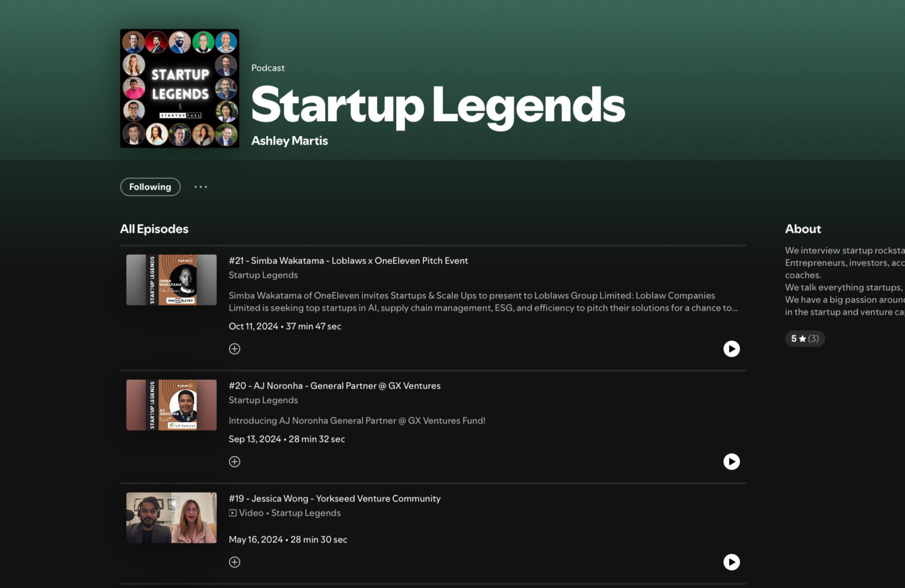This screenshot has height=588, width=905.
Task: Click the Startup Legends podcast cover art
Action: coord(179,88)
